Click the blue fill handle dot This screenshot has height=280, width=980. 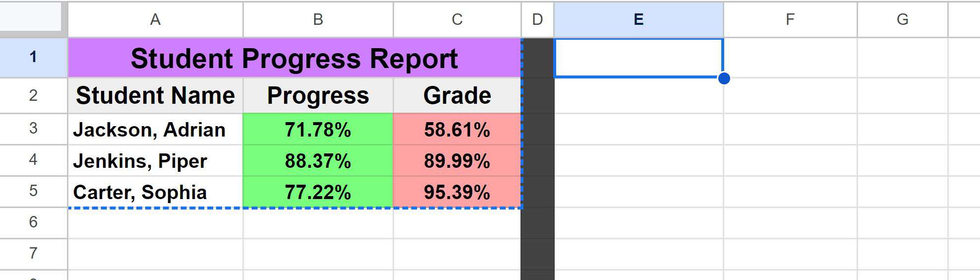tap(724, 78)
